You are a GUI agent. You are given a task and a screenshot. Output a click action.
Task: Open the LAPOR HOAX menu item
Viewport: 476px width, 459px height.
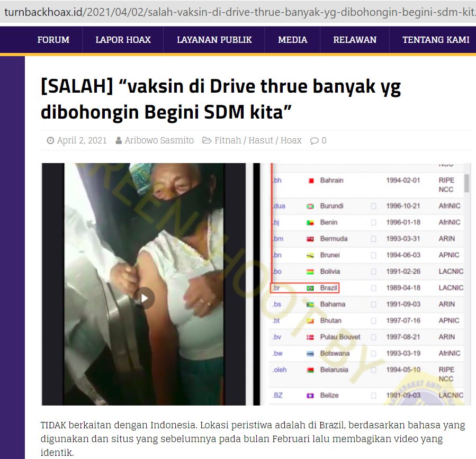click(x=123, y=40)
